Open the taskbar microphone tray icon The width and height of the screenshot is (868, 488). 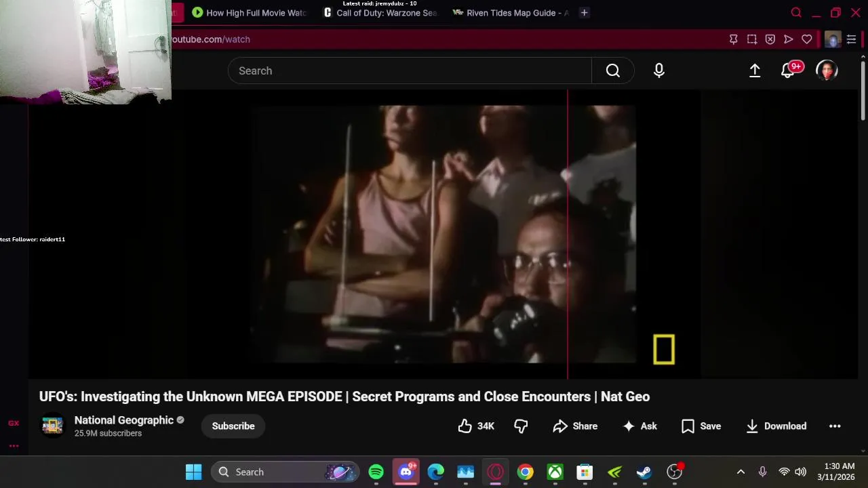click(762, 472)
